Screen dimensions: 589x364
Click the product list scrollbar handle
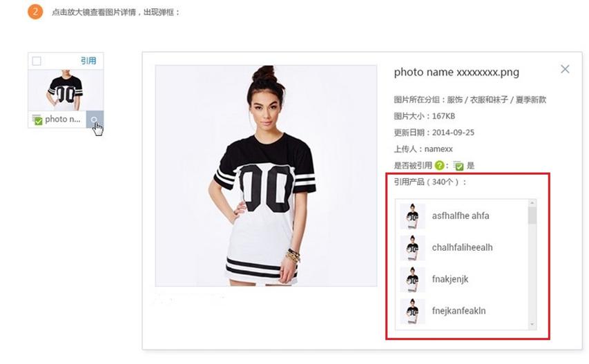[x=532, y=215]
